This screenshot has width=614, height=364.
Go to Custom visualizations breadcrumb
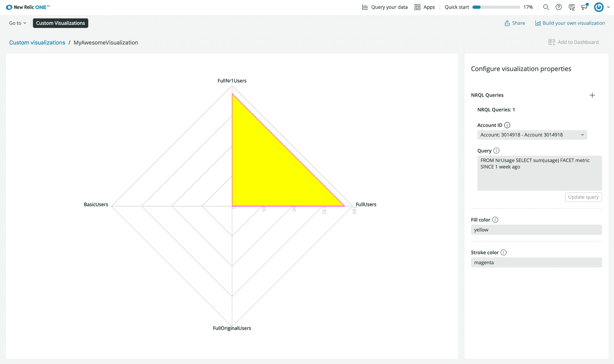(x=37, y=42)
